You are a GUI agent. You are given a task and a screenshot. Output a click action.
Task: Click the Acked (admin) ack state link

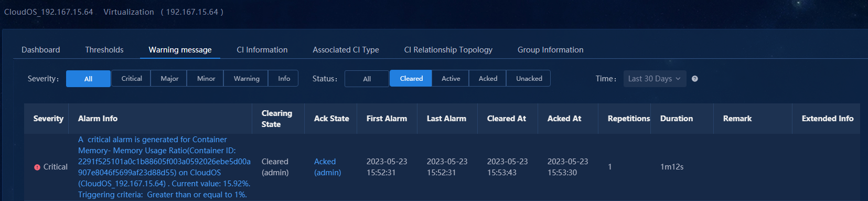tap(327, 167)
